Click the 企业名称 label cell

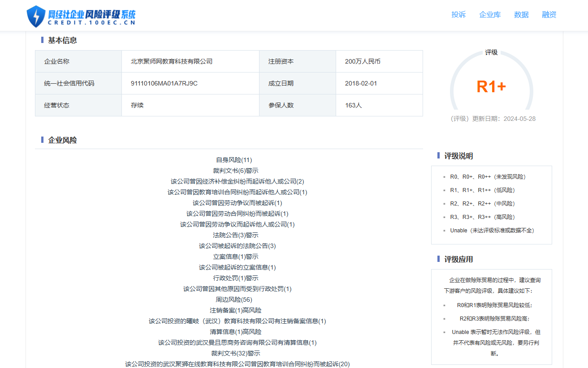tap(78, 61)
